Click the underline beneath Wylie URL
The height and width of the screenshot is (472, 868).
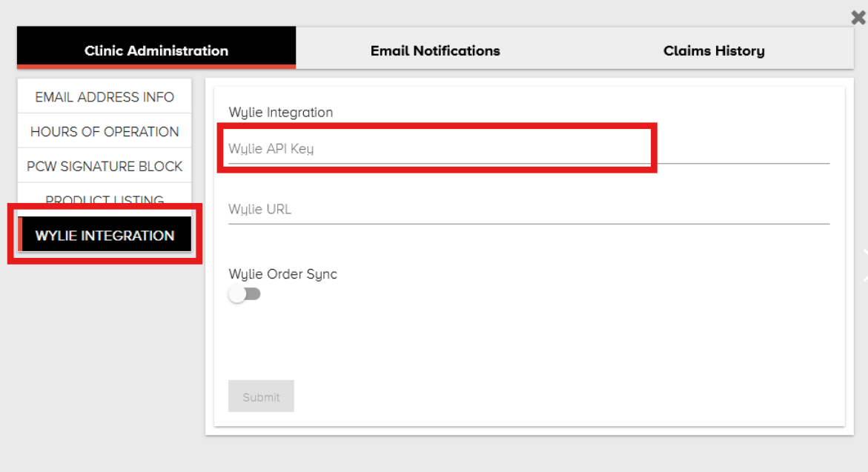pyautogui.click(x=528, y=223)
